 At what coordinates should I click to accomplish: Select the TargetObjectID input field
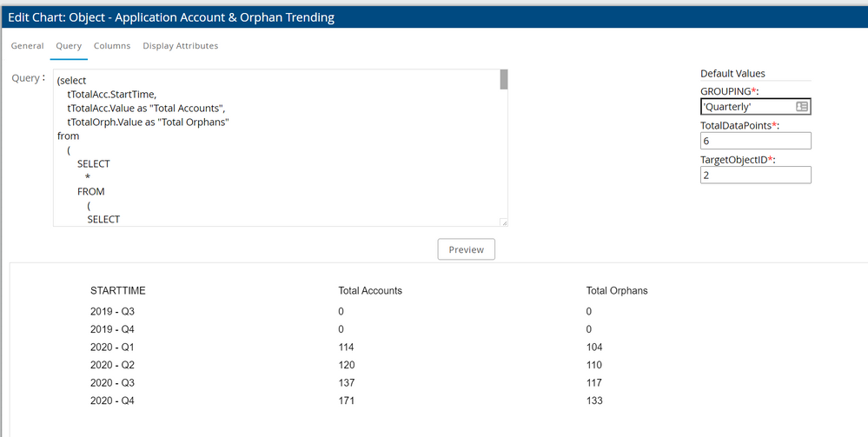tap(755, 175)
